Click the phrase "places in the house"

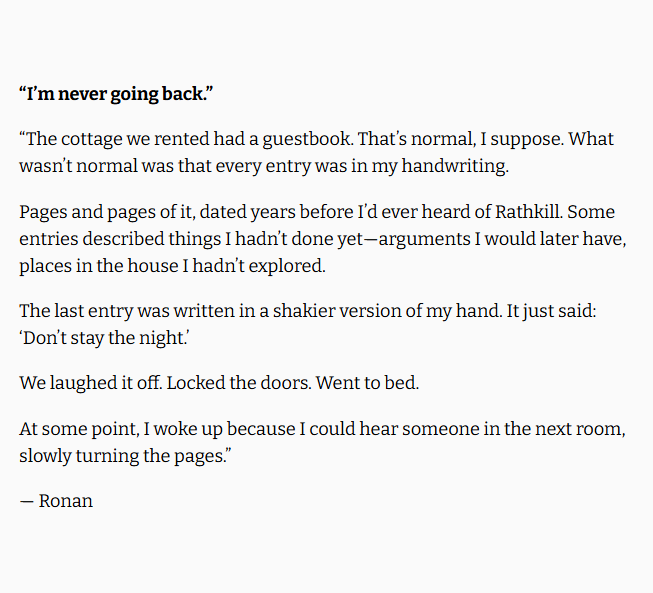tap(99, 266)
